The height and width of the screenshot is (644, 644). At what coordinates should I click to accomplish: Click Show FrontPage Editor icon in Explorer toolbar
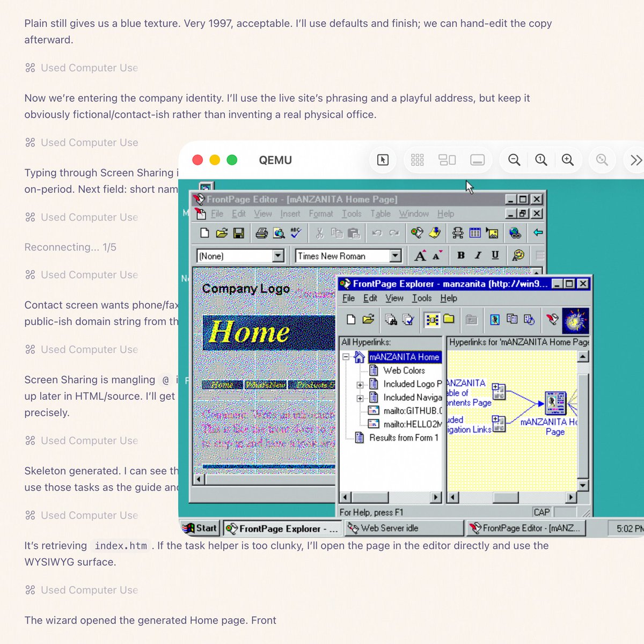(x=552, y=320)
